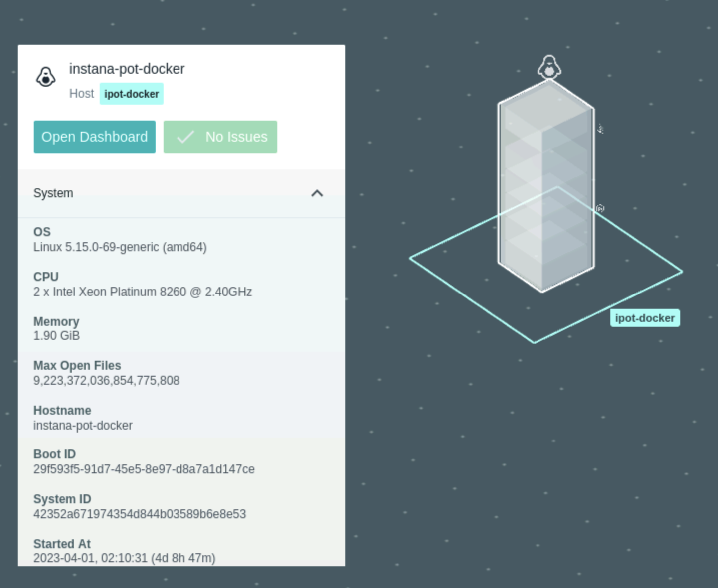Viewport: 718px width, 588px height.
Task: Click the Started At label
Action: (62, 544)
